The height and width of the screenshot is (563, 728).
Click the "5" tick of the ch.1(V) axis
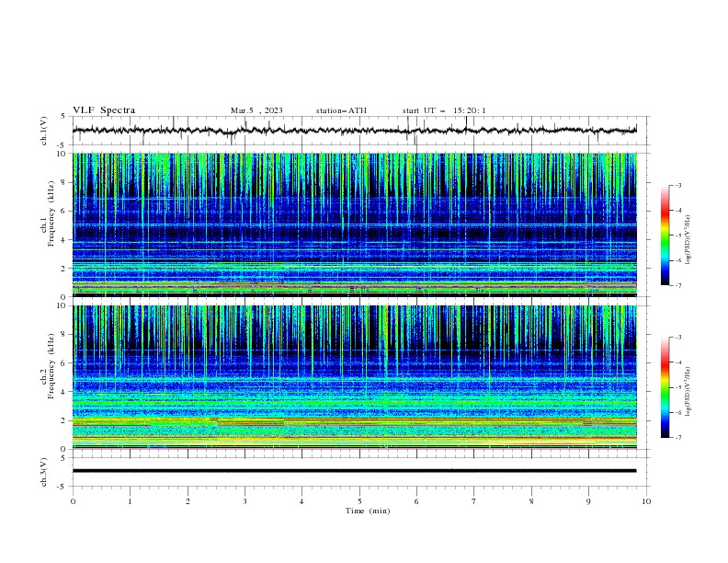point(63,116)
